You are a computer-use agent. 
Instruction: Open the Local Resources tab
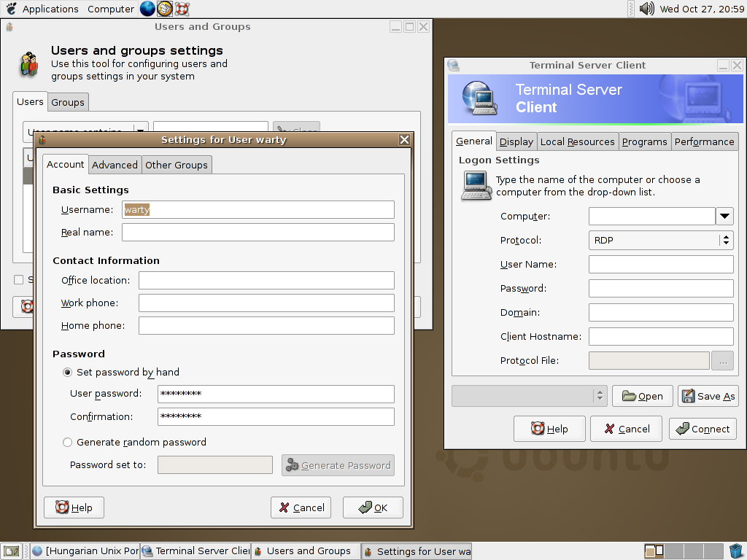coord(578,141)
